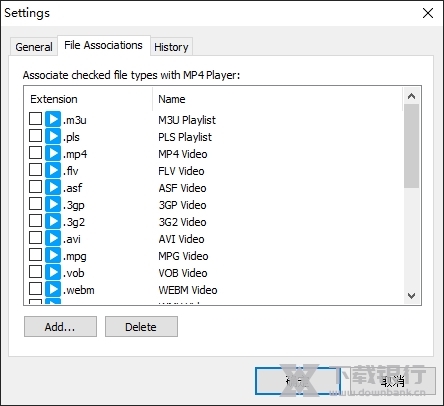Click the play icon beside .m3u
The image size is (444, 406).
tap(53, 119)
